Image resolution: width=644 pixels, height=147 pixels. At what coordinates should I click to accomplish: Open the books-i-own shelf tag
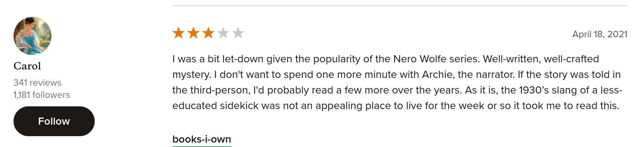point(202,139)
